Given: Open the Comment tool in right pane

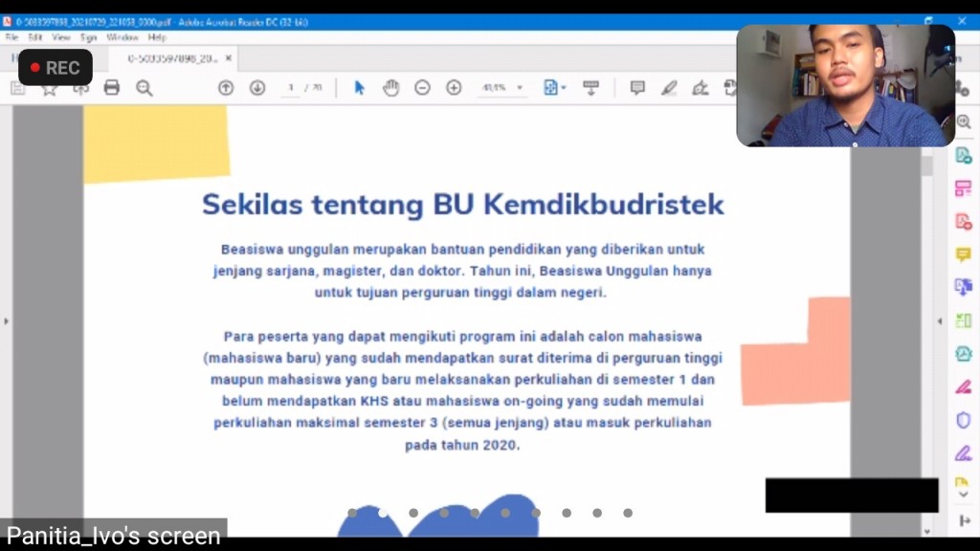Looking at the screenshot, I should 963,254.
